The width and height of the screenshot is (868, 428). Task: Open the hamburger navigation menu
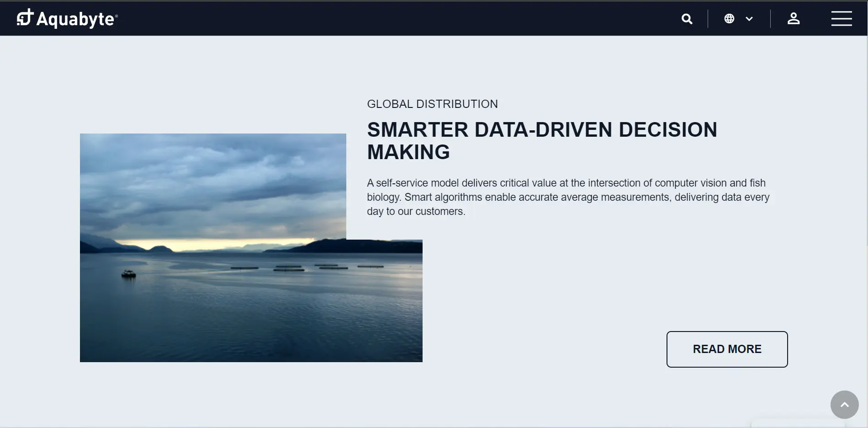click(842, 18)
